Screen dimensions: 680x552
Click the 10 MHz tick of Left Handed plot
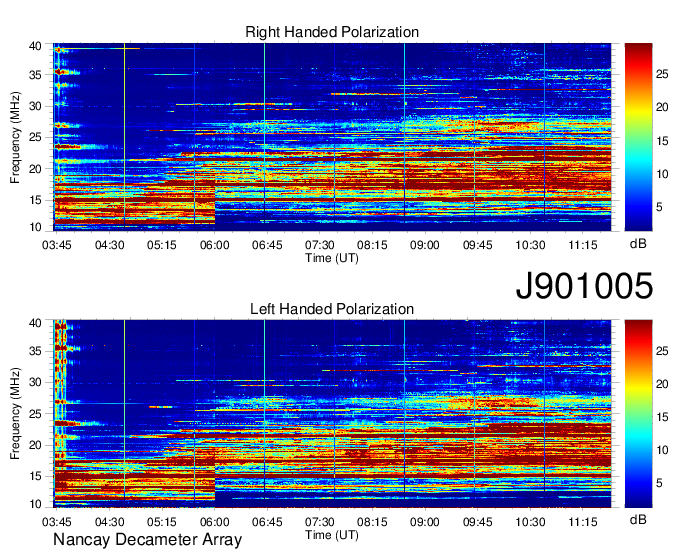tap(36, 504)
